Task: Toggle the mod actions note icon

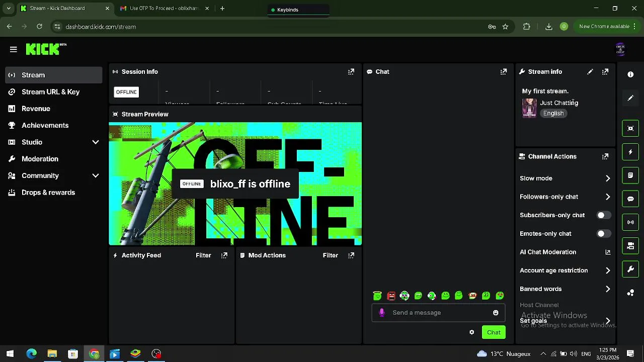Action: pyautogui.click(x=630, y=175)
